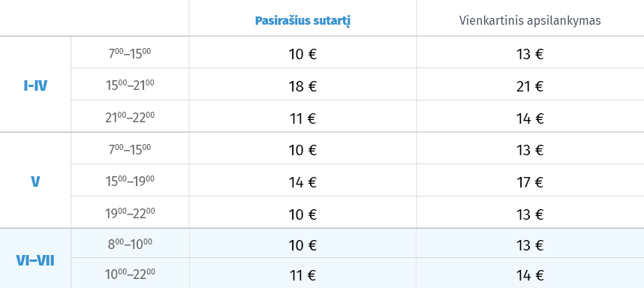Click the 13 € price for V 19:00–22:00
This screenshot has width=644, height=288.
pyautogui.click(x=530, y=214)
